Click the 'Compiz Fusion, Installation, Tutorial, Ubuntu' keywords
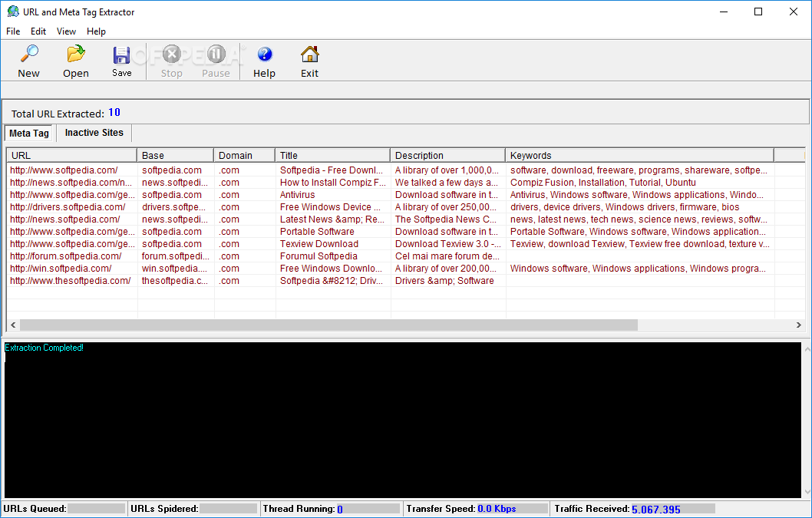812x518 pixels. coord(602,183)
